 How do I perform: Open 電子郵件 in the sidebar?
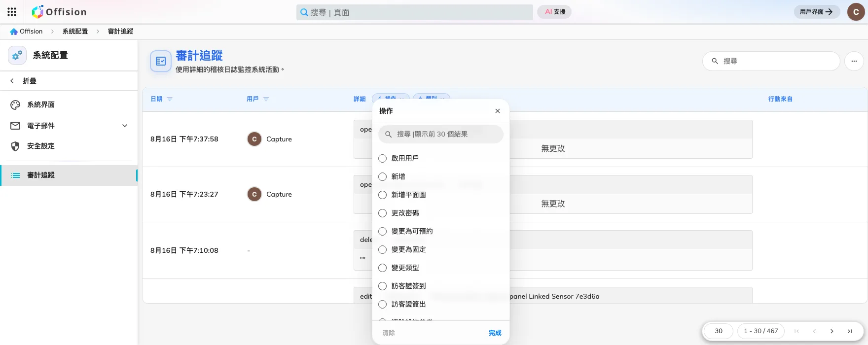click(x=69, y=126)
